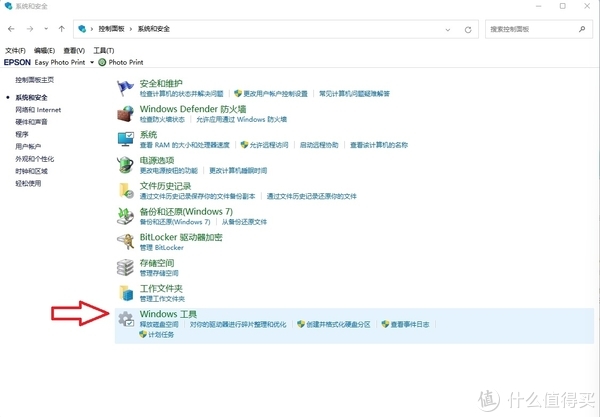Screen dimensions: 600x417
Task: Click the BitLocker keys icon
Action: point(125,242)
